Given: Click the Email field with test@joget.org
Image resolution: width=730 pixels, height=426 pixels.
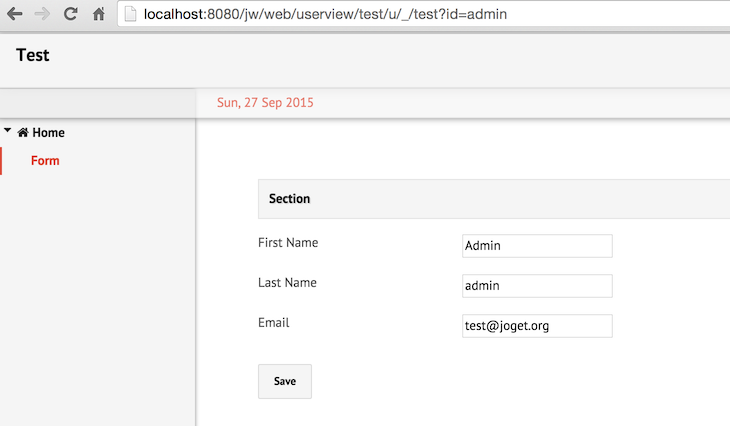Looking at the screenshot, I should coord(537,326).
